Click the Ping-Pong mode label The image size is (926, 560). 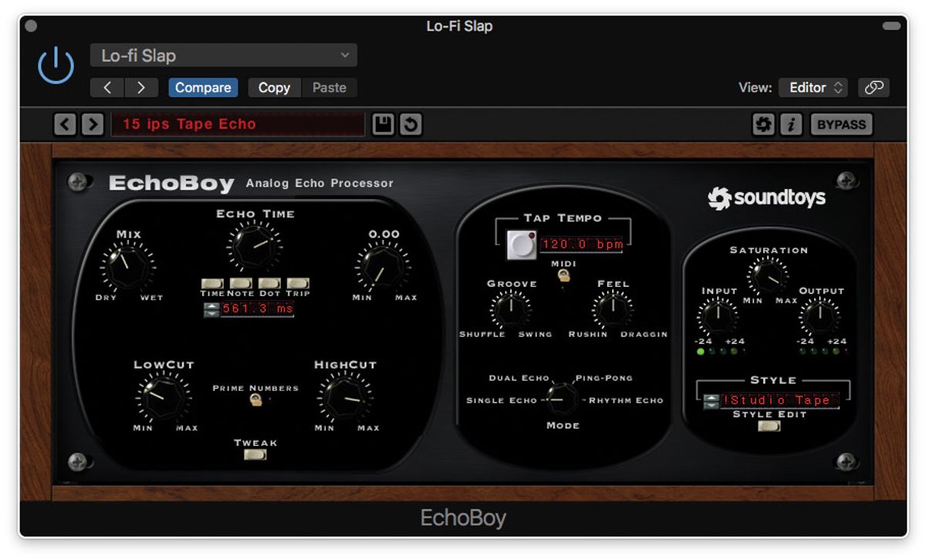click(x=604, y=378)
